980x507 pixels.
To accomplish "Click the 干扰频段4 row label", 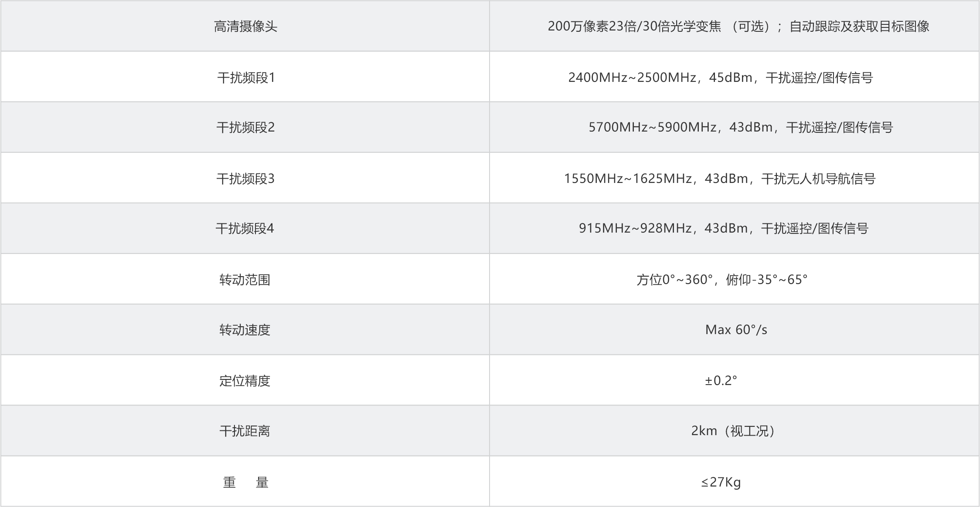I will click(245, 228).
